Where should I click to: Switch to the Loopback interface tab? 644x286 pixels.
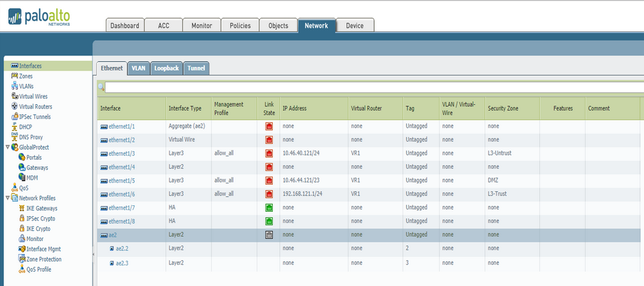pos(166,68)
